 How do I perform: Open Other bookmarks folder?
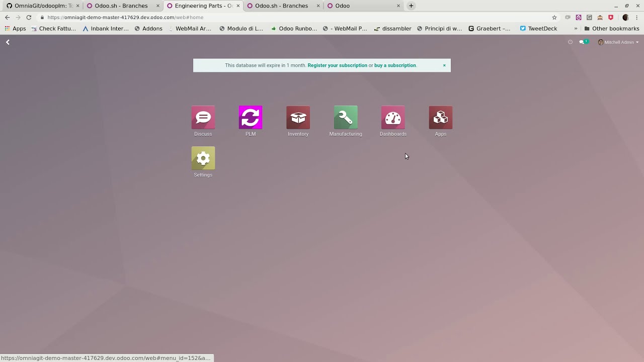coord(611,29)
